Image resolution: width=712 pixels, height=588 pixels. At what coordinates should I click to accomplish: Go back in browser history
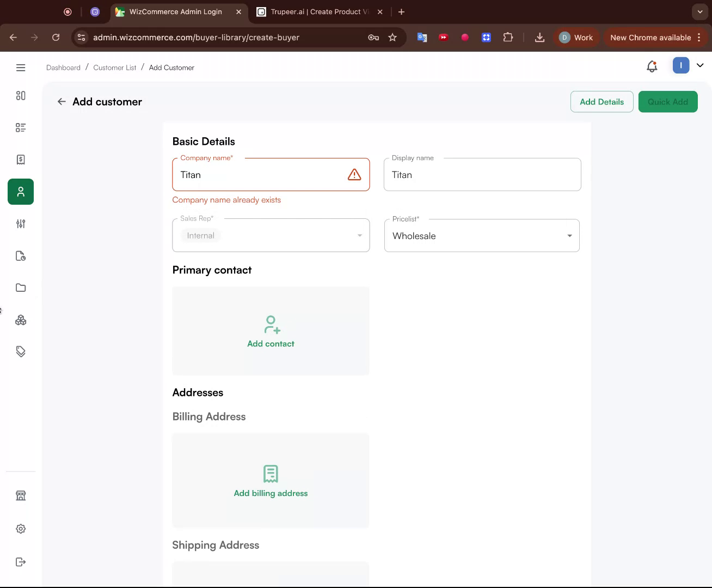pyautogui.click(x=13, y=38)
